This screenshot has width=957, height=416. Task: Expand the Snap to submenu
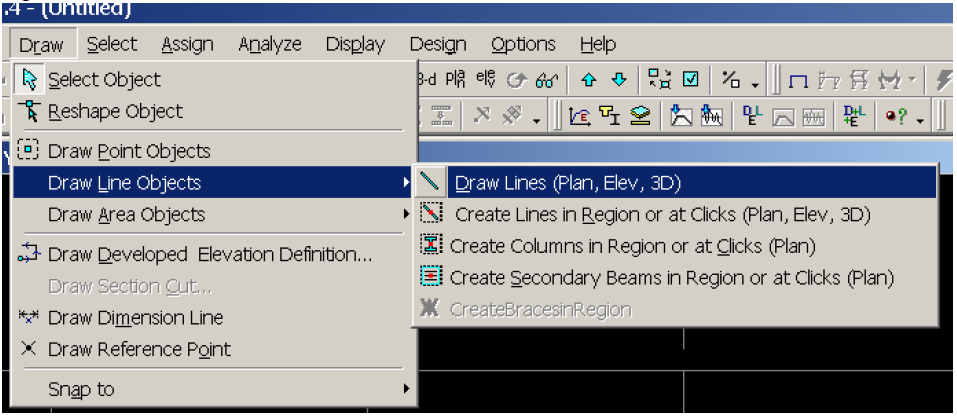point(214,389)
